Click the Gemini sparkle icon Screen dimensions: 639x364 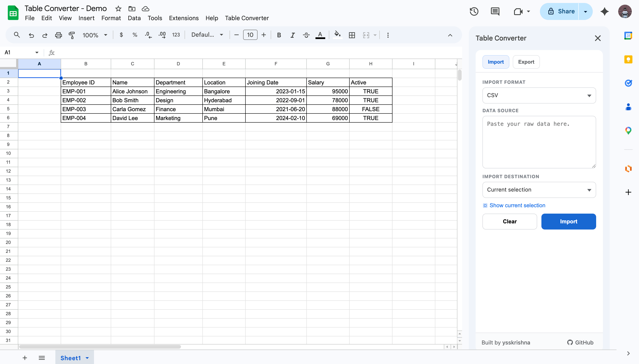(604, 11)
